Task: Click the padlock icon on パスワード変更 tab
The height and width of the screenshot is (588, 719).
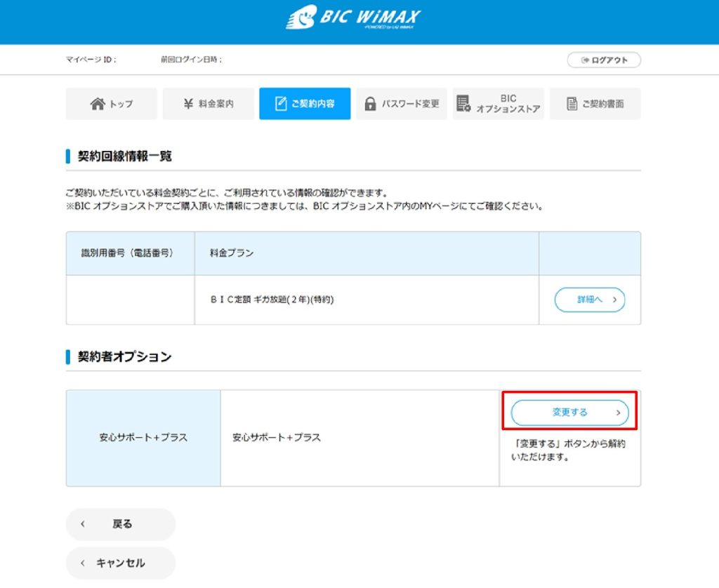Action: [370, 104]
